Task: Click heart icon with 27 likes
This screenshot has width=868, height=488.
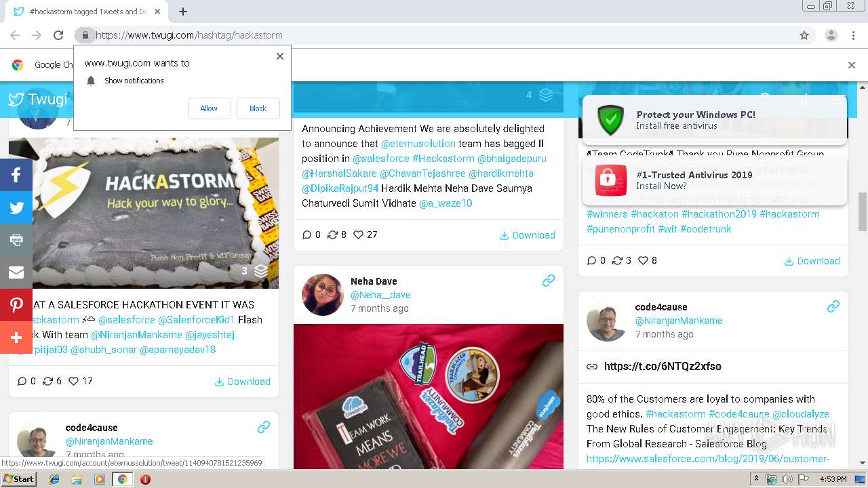Action: (x=358, y=235)
